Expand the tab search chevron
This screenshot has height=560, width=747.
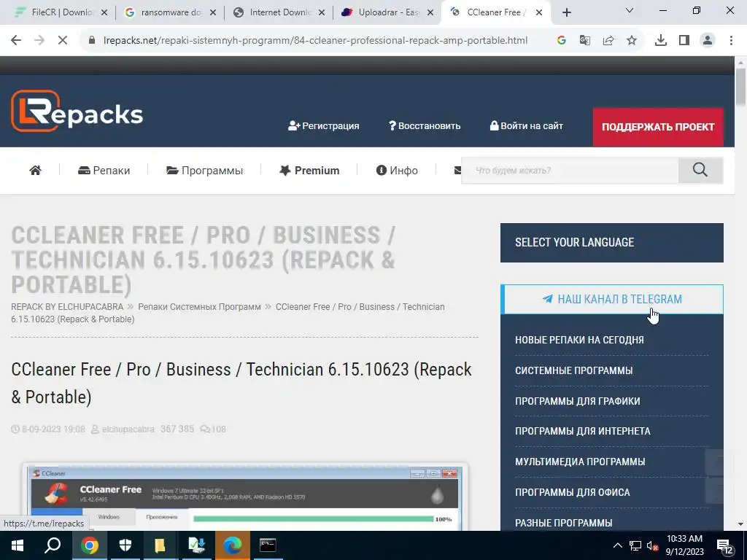coord(630,10)
